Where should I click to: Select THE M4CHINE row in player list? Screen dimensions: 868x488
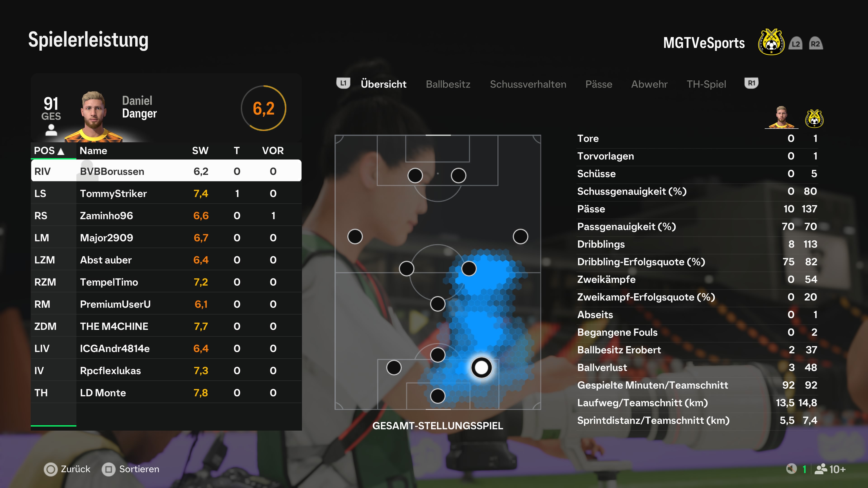click(166, 326)
